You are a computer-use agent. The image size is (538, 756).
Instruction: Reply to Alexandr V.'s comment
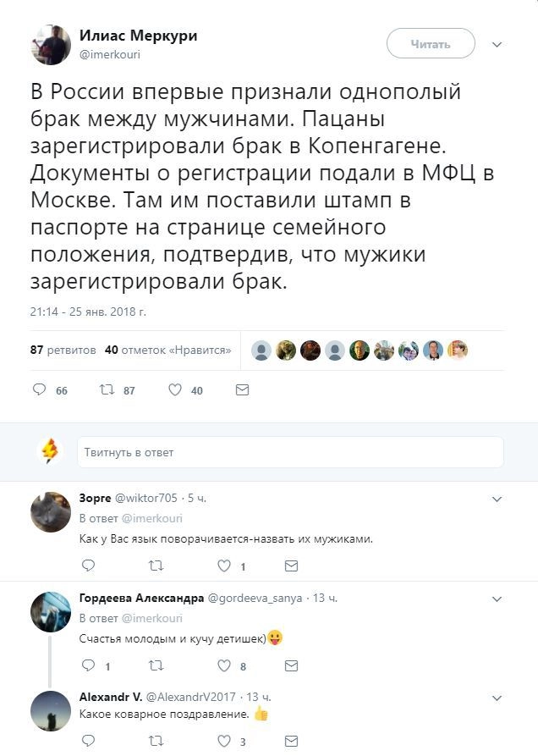point(88,742)
